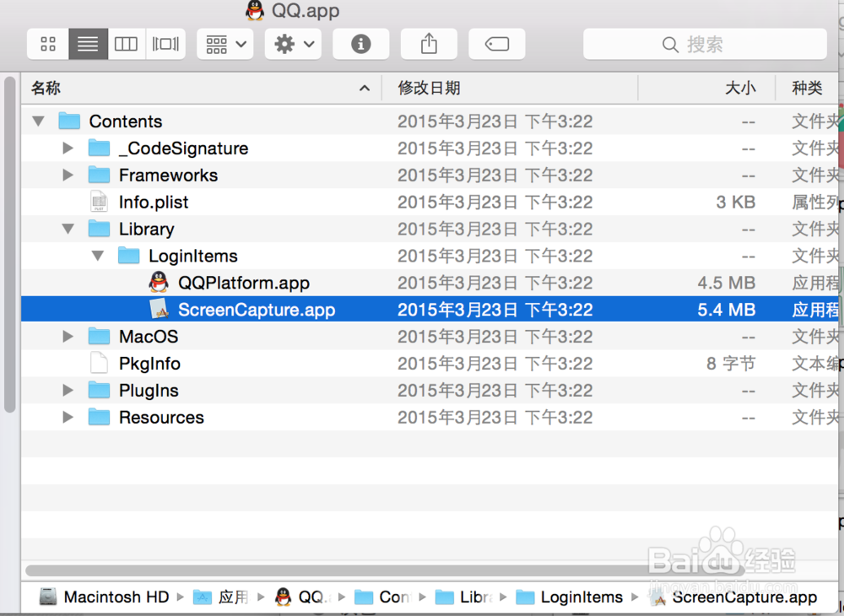
Task: Click the Info.plist file name
Action: [x=154, y=203]
